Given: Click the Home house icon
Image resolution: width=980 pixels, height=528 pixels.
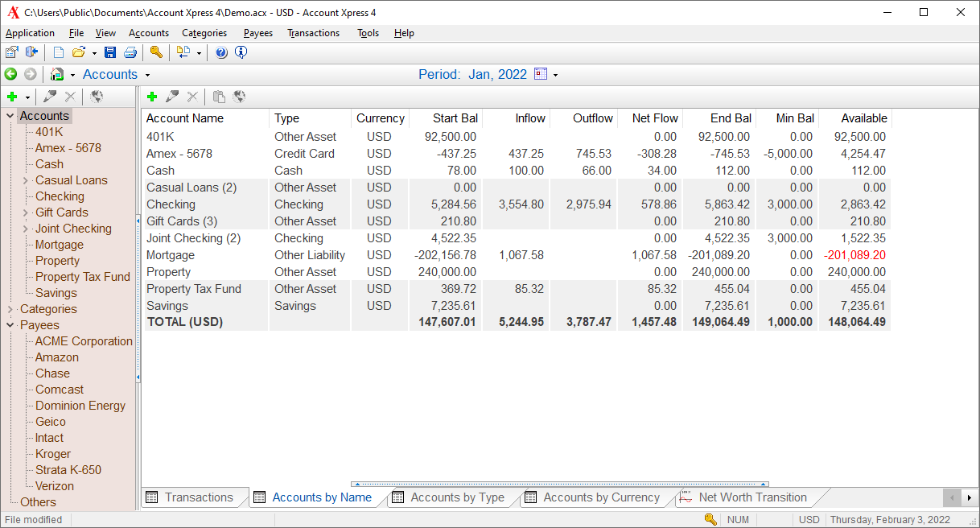Looking at the screenshot, I should [56, 75].
